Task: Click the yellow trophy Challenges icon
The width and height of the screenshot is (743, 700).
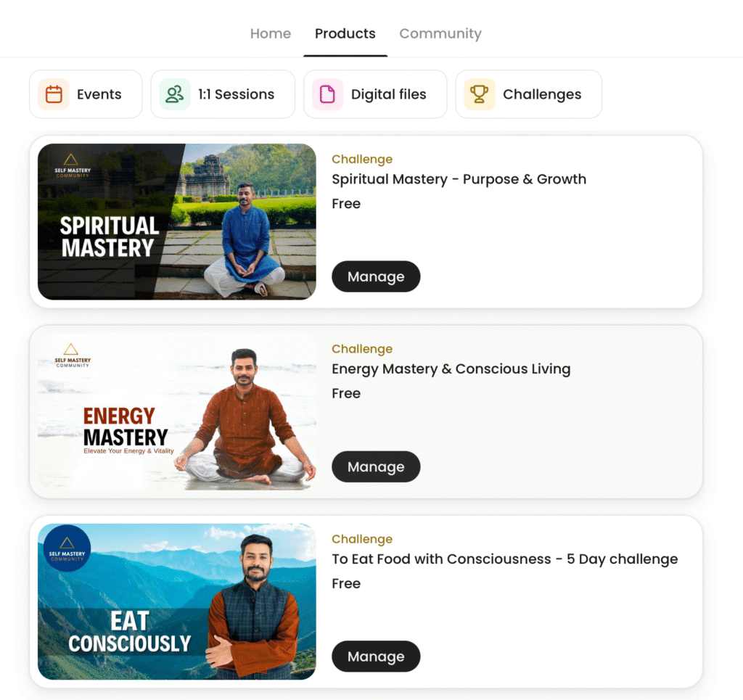Action: tap(480, 94)
